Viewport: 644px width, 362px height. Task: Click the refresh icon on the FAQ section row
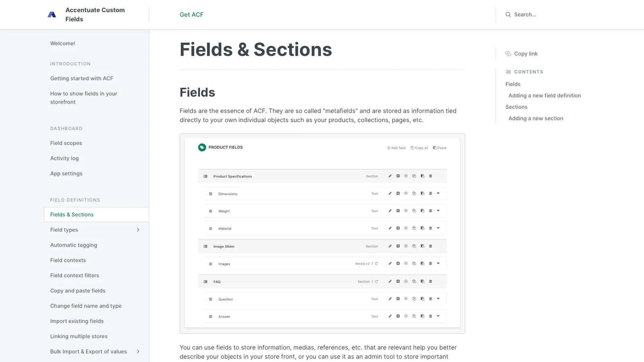click(376, 282)
